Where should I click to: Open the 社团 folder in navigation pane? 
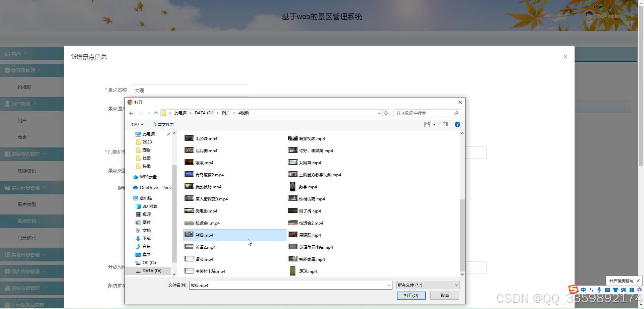tap(143, 158)
